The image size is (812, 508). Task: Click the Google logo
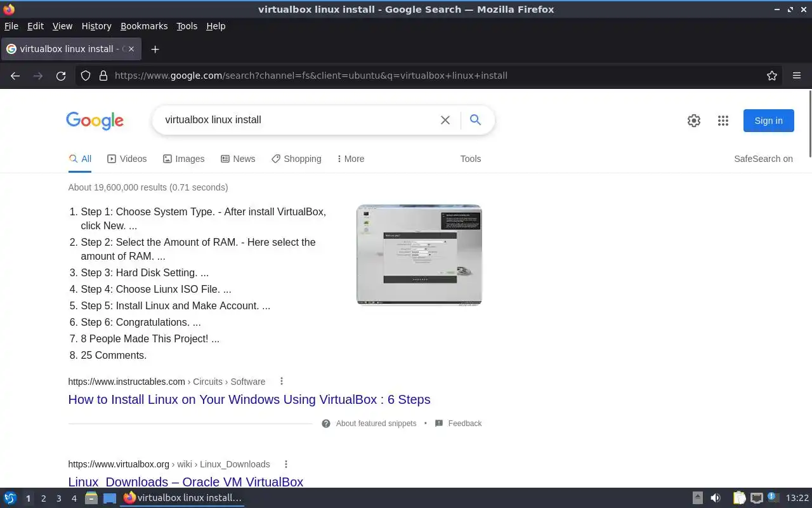[x=95, y=121]
